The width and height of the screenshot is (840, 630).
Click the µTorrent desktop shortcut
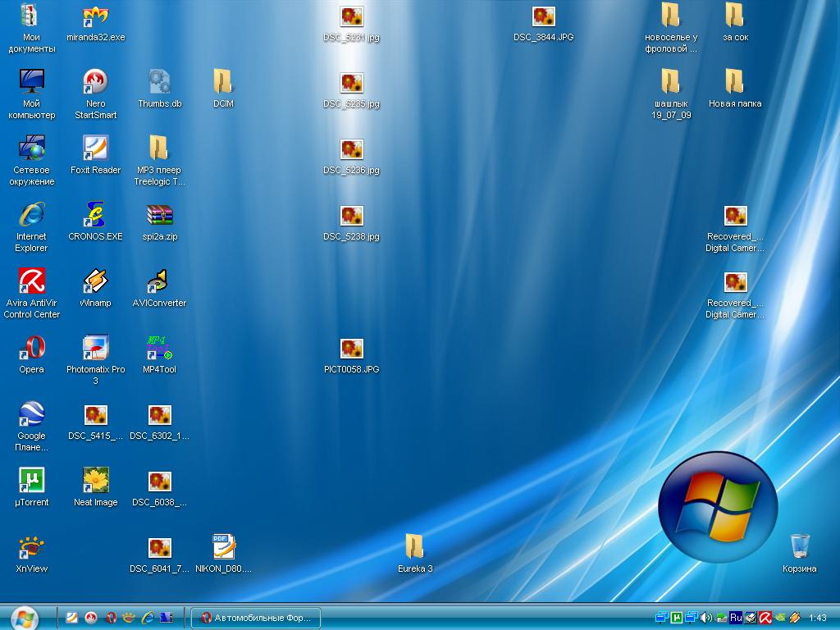[31, 482]
